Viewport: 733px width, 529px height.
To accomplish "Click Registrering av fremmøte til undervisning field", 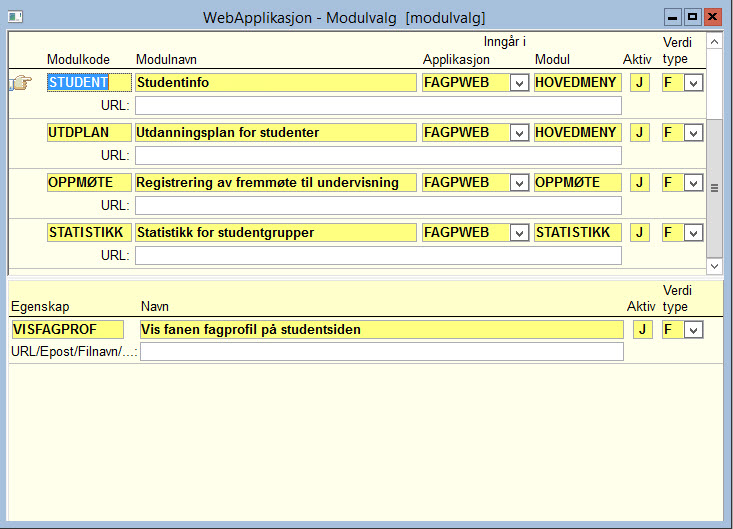I will [276, 183].
